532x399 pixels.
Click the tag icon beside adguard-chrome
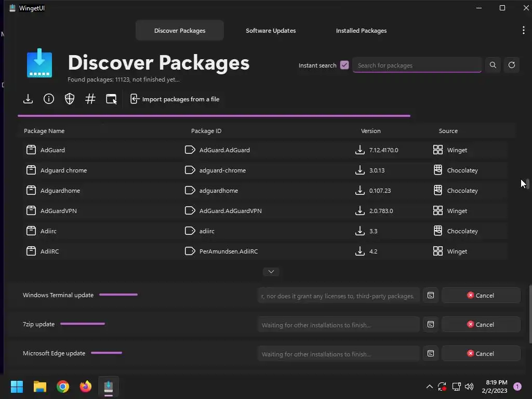[x=190, y=170]
